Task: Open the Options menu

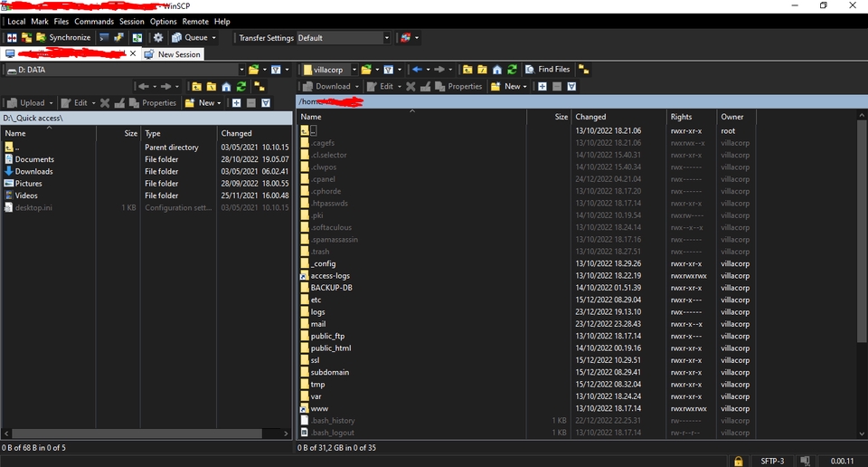Action: tap(164, 22)
